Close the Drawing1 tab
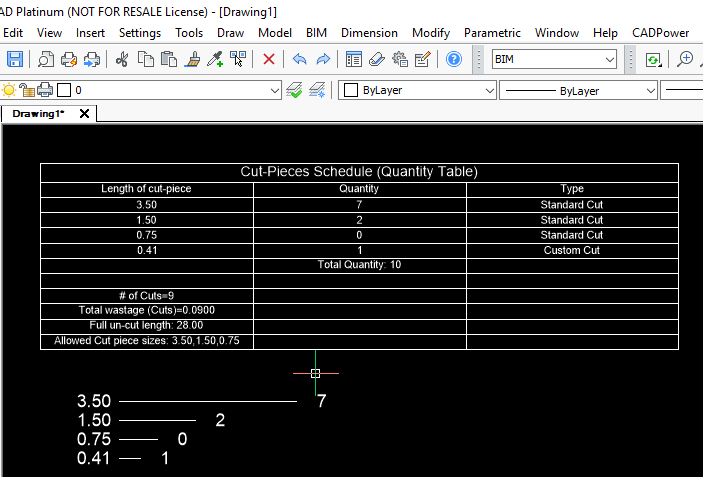This screenshot has height=477, width=703. point(84,113)
